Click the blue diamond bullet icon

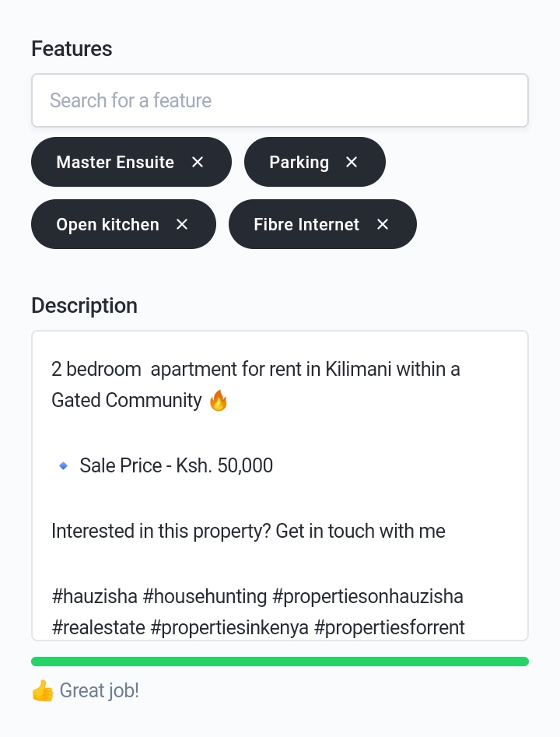[63, 466]
